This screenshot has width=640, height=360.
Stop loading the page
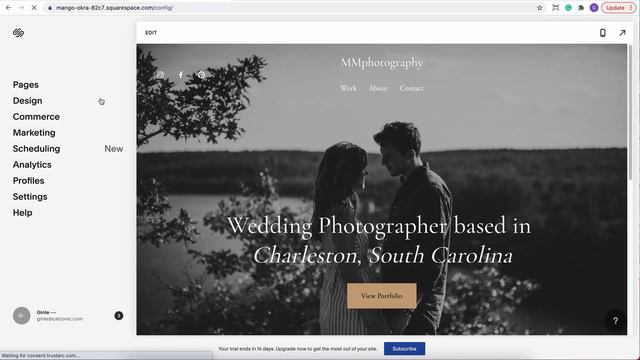coord(34,8)
